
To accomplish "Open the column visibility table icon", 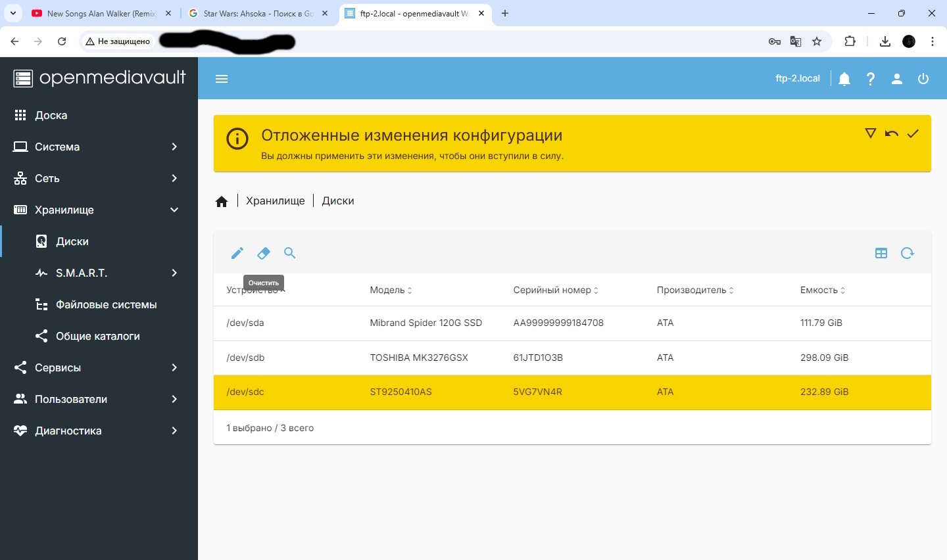I will point(881,253).
